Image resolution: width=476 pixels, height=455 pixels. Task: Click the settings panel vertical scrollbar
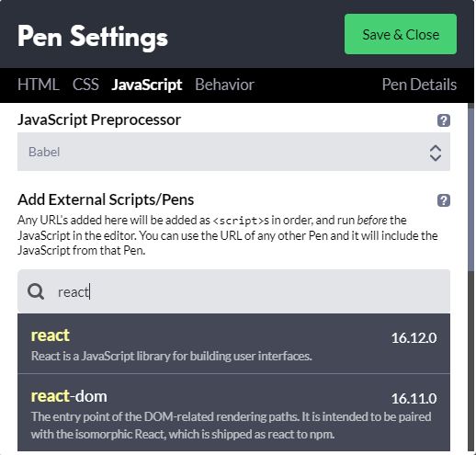[x=470, y=187]
